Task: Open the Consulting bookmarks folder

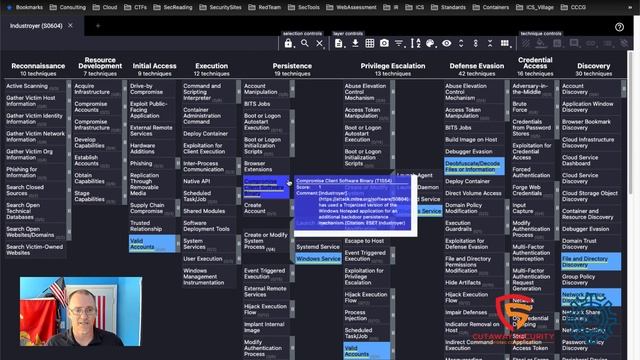Action: click(67, 7)
